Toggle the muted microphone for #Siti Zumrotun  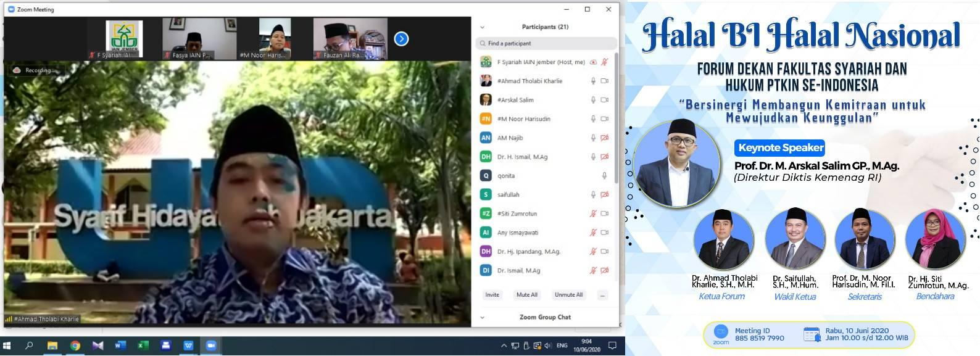click(x=593, y=213)
